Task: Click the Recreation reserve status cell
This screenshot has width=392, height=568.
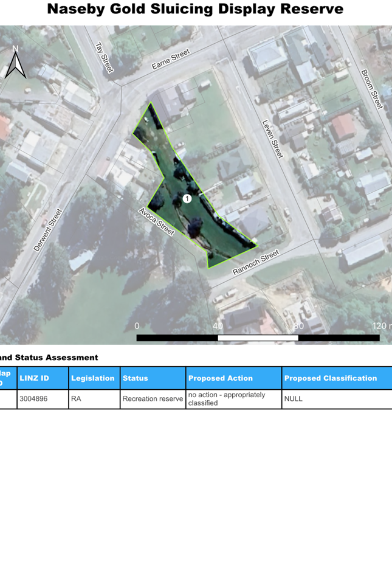Action: [153, 399]
